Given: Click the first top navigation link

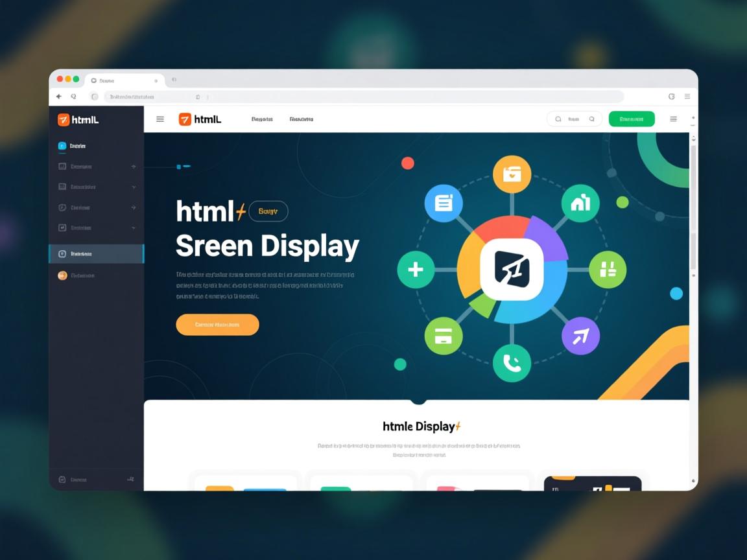Looking at the screenshot, I should pos(262,119).
